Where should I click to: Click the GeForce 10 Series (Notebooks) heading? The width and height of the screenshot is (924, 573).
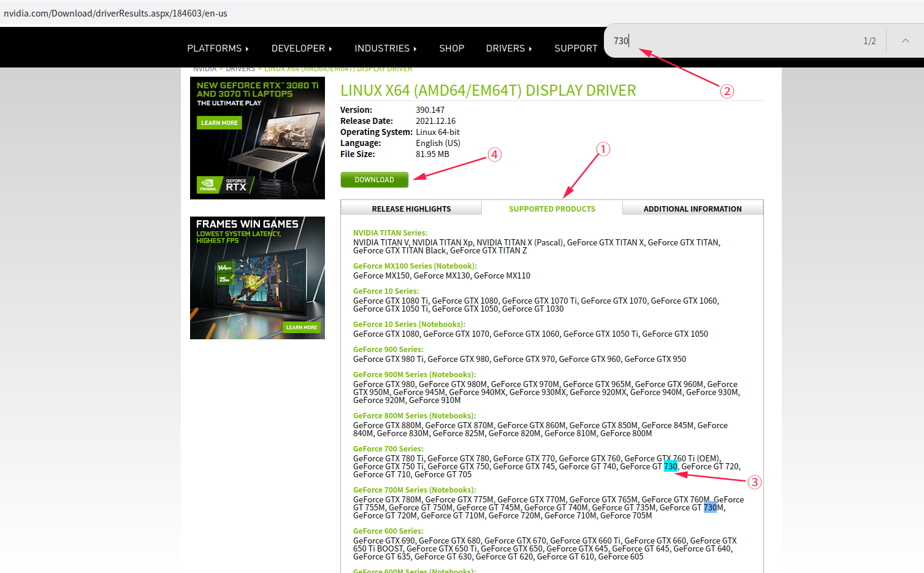click(x=409, y=324)
